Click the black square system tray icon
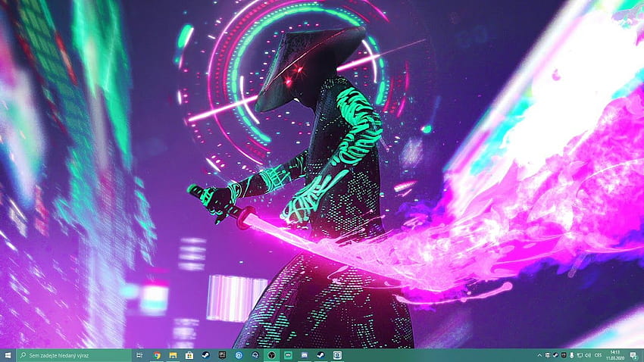Viewport: 644px width, 362px height. click(x=564, y=355)
